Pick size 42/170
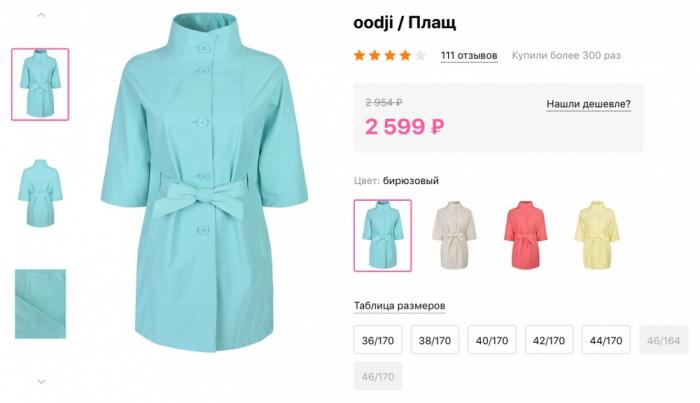700x403 pixels. tap(549, 341)
